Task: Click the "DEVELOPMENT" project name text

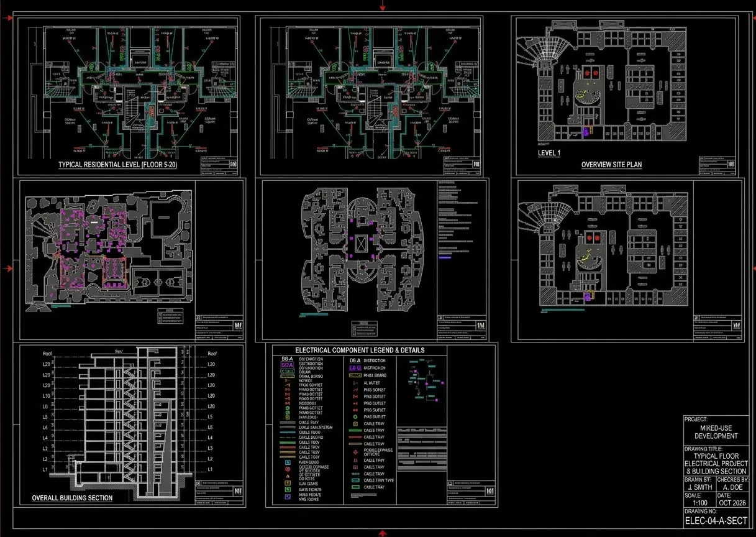Action: pos(716,436)
